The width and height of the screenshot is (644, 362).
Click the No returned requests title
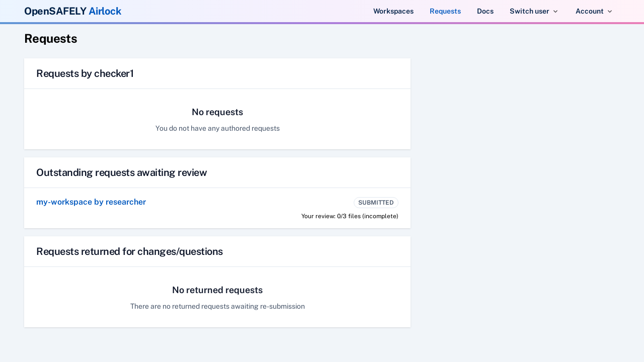[217, 290]
